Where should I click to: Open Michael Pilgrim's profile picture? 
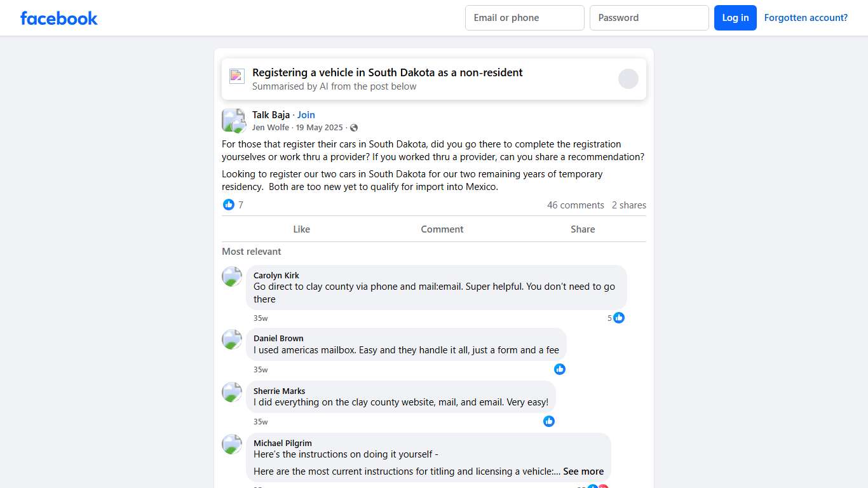click(232, 444)
